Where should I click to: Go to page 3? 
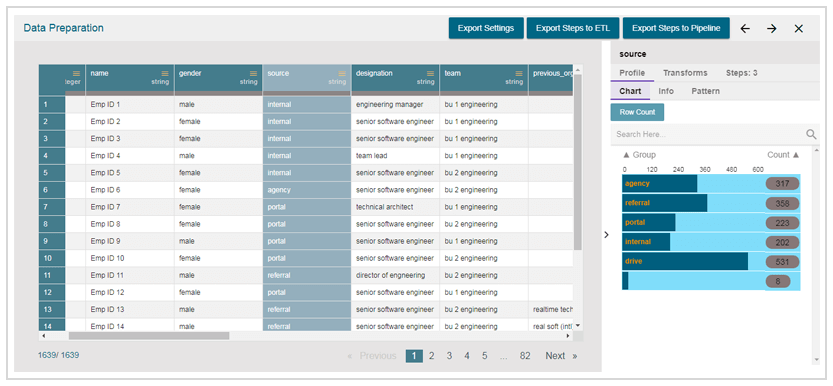[449, 356]
